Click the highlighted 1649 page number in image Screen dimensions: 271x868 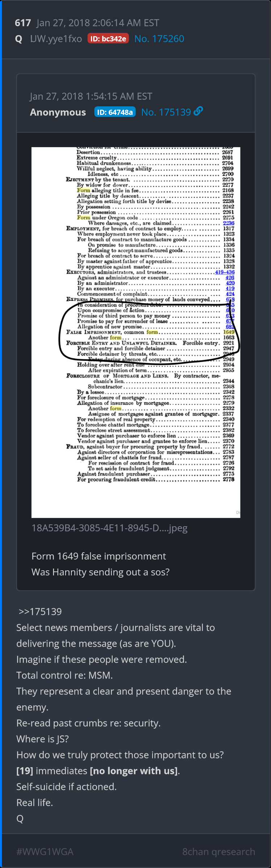tap(229, 332)
